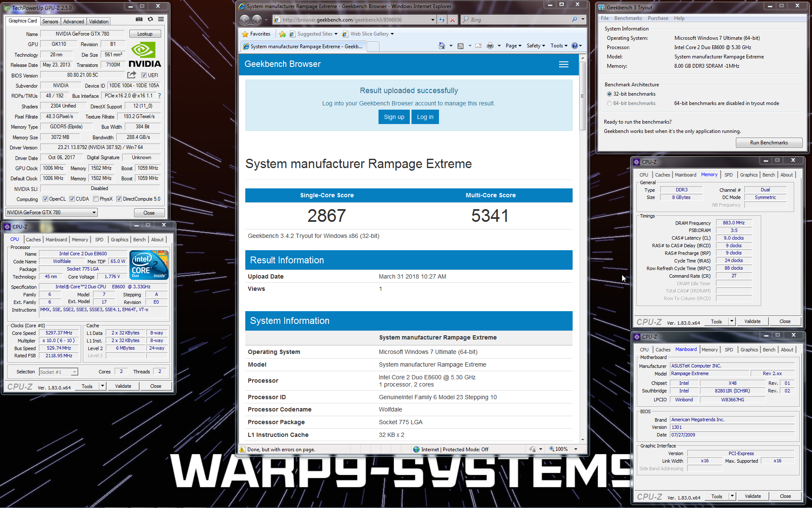The height and width of the screenshot is (508, 812).
Task: Click Close button in GPU-Z window
Action: 149,213
